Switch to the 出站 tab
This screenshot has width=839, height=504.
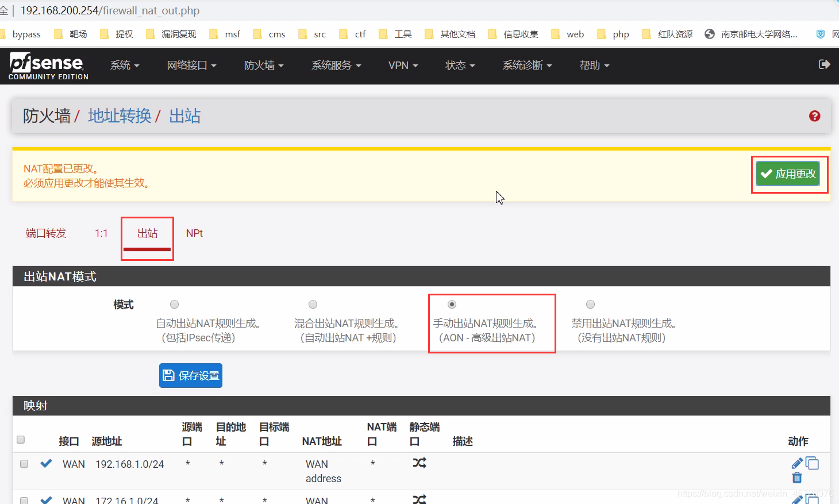[x=147, y=233]
